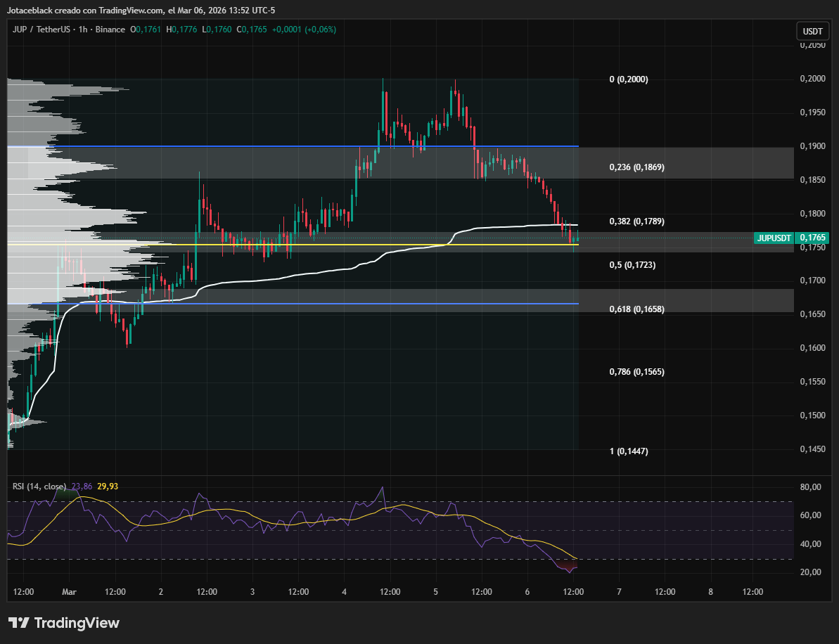Click the 'Mar' date on time axis

69,592
